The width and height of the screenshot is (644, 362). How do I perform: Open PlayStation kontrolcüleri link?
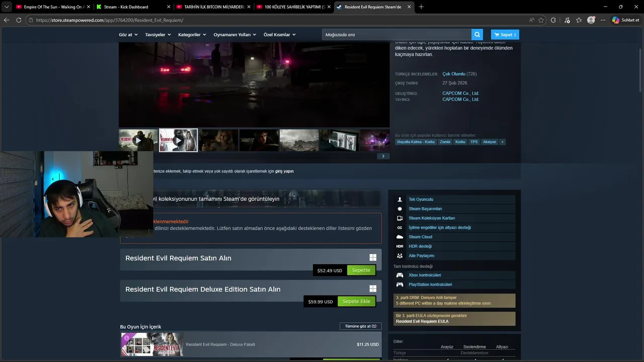point(430,285)
